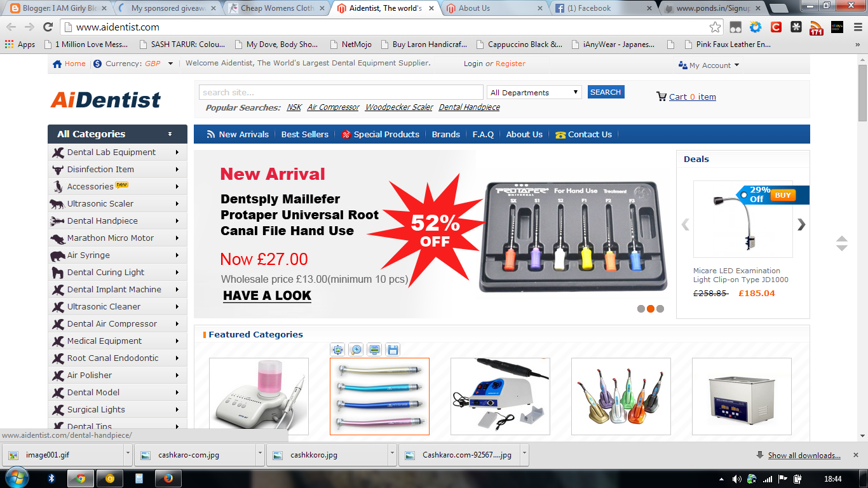
Task: Show next deal with right arrow
Action: [801, 224]
